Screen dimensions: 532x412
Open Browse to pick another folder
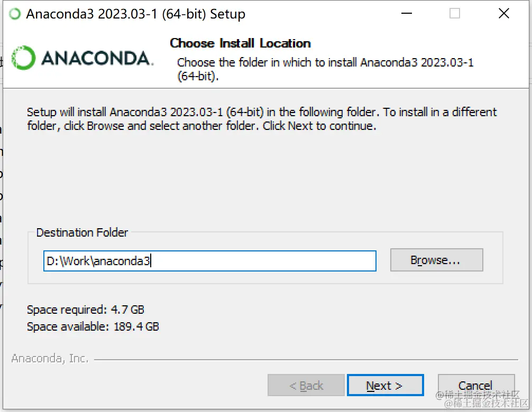click(436, 260)
